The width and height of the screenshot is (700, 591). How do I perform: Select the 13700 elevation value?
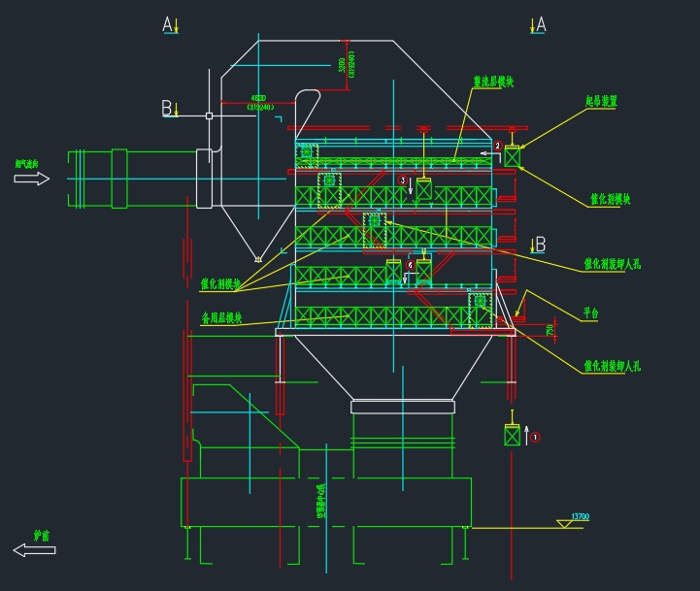click(x=581, y=516)
